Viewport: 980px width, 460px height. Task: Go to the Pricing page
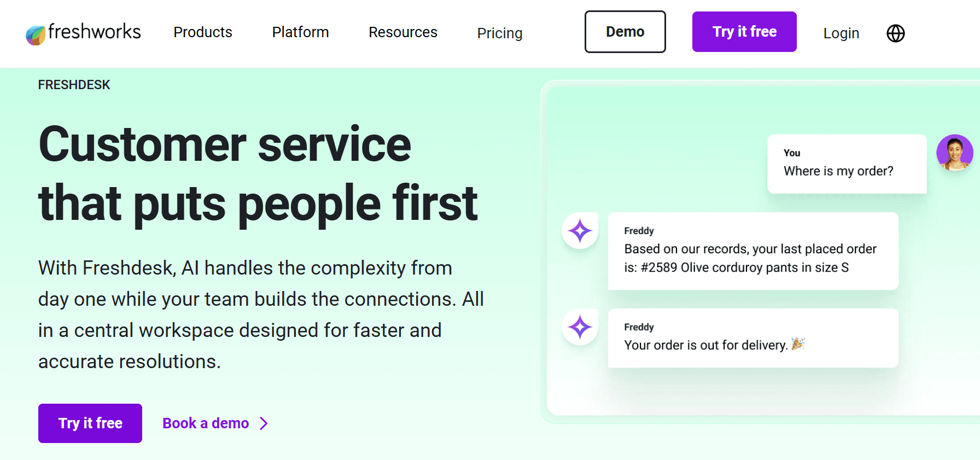pos(500,33)
